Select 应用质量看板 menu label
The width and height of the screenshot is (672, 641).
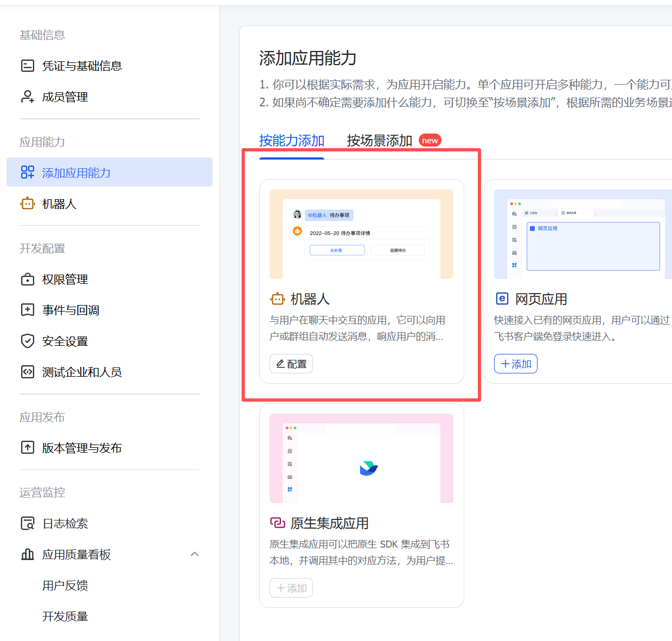pyautogui.click(x=76, y=554)
